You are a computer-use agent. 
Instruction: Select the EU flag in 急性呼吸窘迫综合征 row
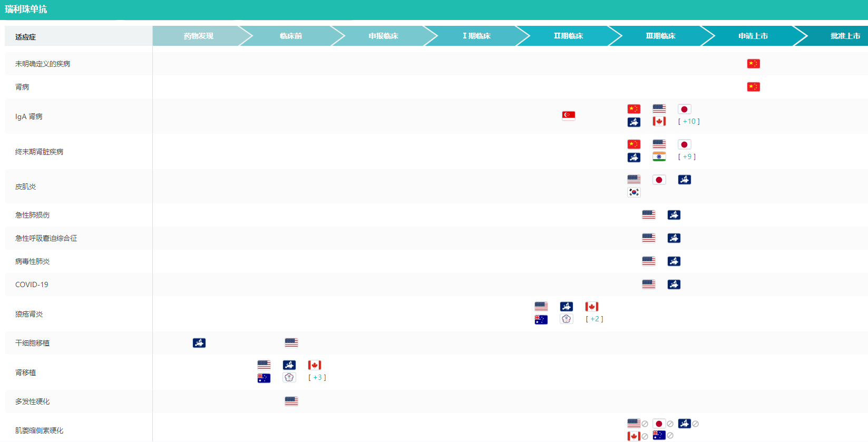point(674,238)
